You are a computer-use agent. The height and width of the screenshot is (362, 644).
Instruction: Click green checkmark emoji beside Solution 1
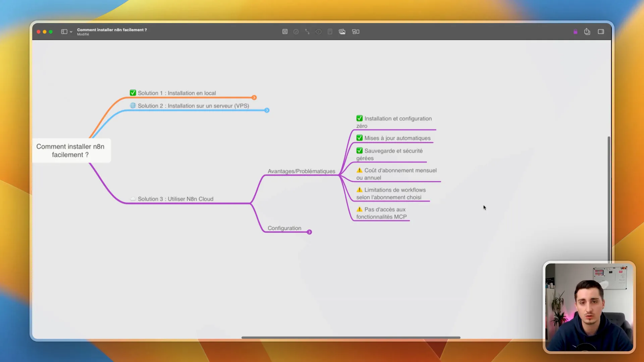click(x=133, y=93)
